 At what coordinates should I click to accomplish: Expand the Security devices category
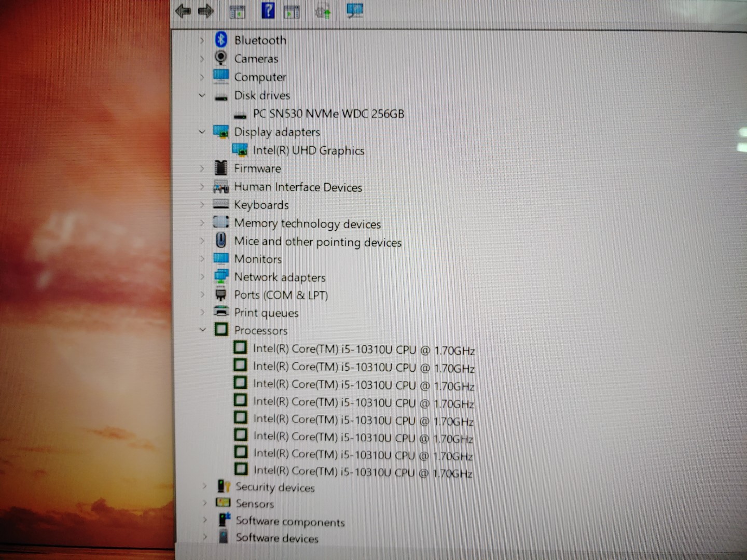click(x=204, y=486)
